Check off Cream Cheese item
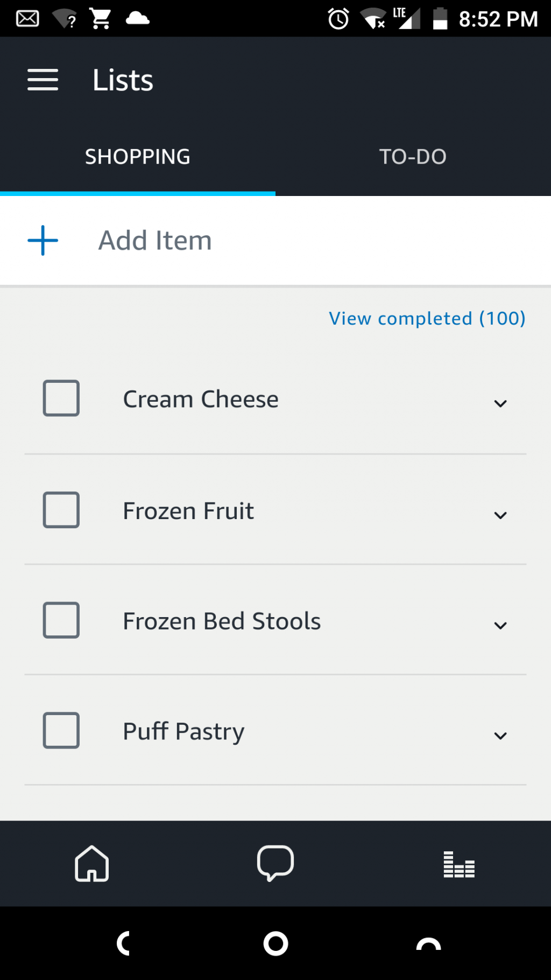551x980 pixels. (x=61, y=398)
